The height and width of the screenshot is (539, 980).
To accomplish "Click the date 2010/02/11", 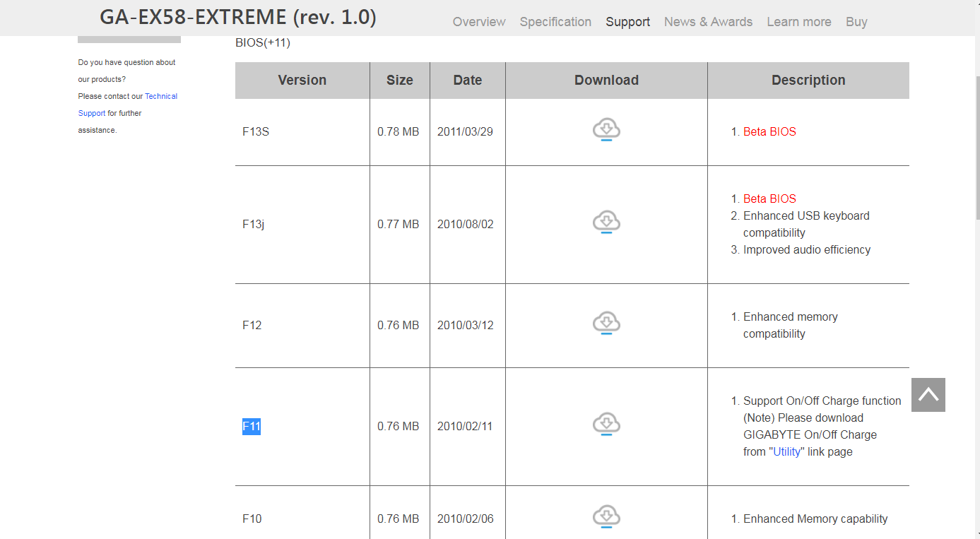I will [466, 426].
